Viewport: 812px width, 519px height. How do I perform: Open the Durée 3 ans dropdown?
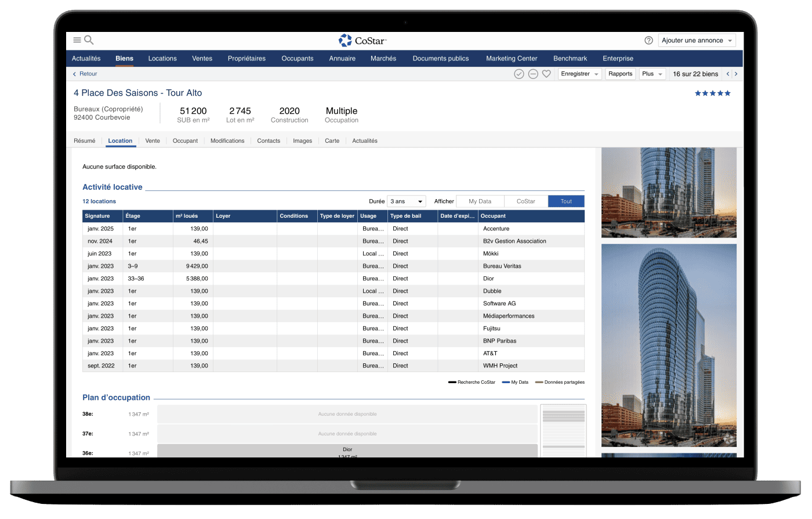(x=406, y=201)
